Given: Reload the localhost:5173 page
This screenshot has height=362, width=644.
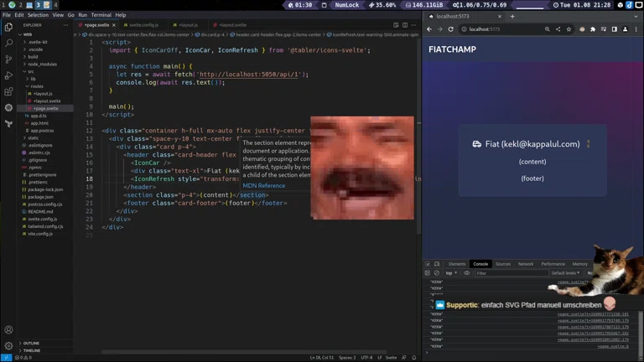Looking at the screenshot, I should pos(450,29).
